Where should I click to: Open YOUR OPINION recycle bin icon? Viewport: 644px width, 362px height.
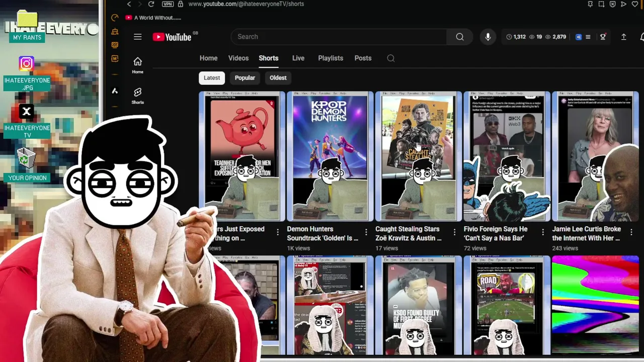[x=27, y=164]
